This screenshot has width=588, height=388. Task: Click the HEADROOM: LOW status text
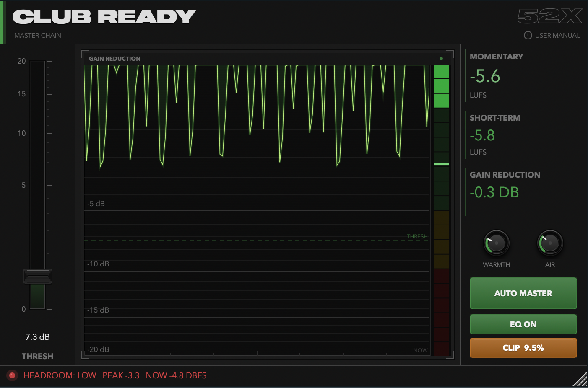[60, 375]
